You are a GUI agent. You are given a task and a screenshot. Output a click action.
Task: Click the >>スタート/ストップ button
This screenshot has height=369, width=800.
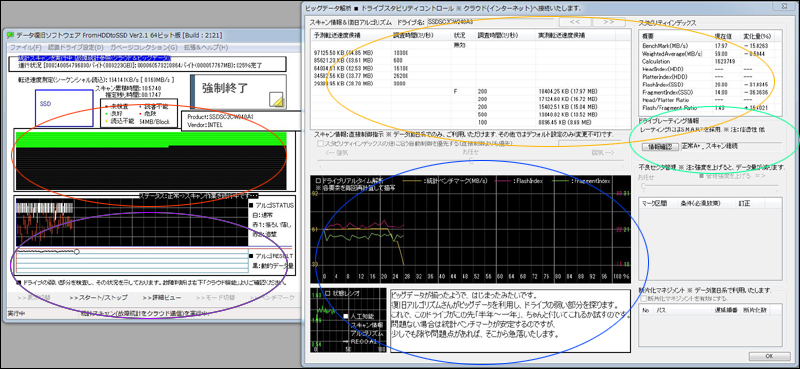pos(98,297)
